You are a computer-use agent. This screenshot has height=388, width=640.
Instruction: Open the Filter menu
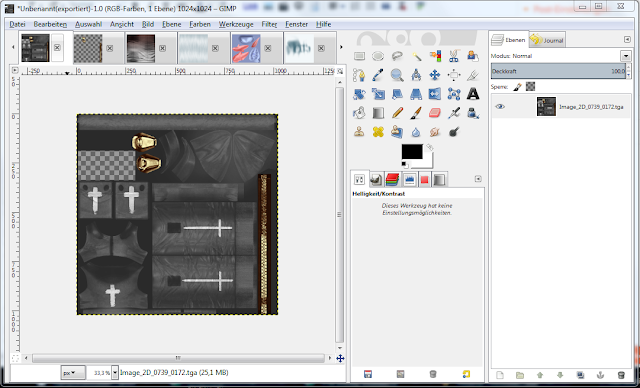[269, 24]
